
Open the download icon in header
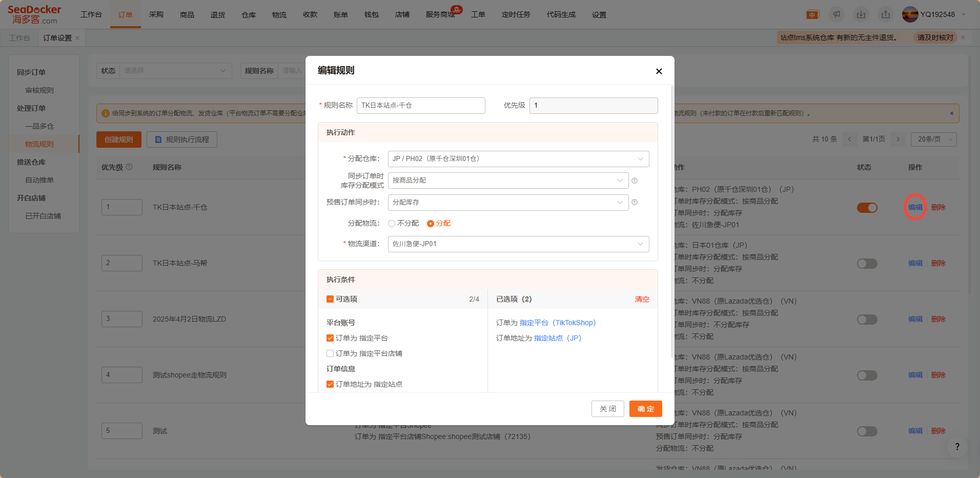click(x=861, y=14)
